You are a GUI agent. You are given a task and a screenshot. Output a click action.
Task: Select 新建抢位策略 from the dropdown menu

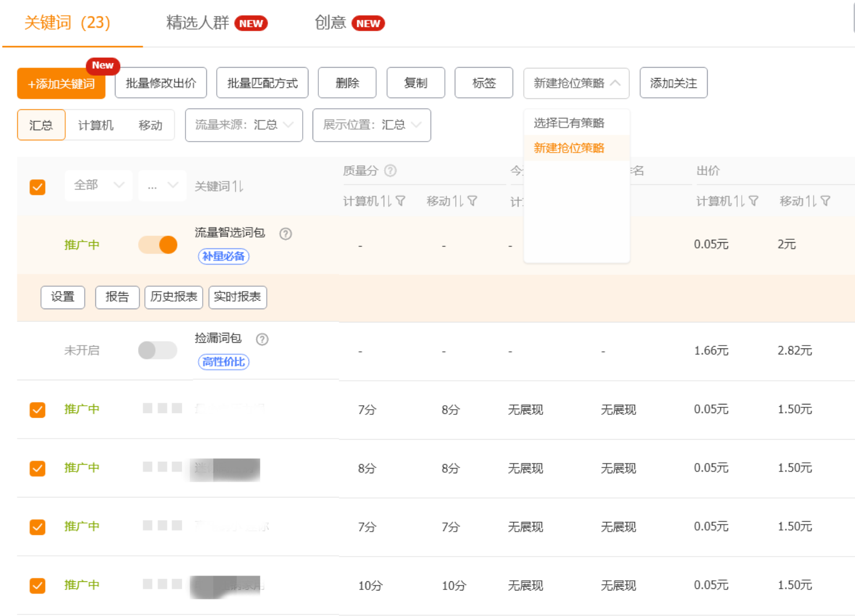pyautogui.click(x=569, y=149)
